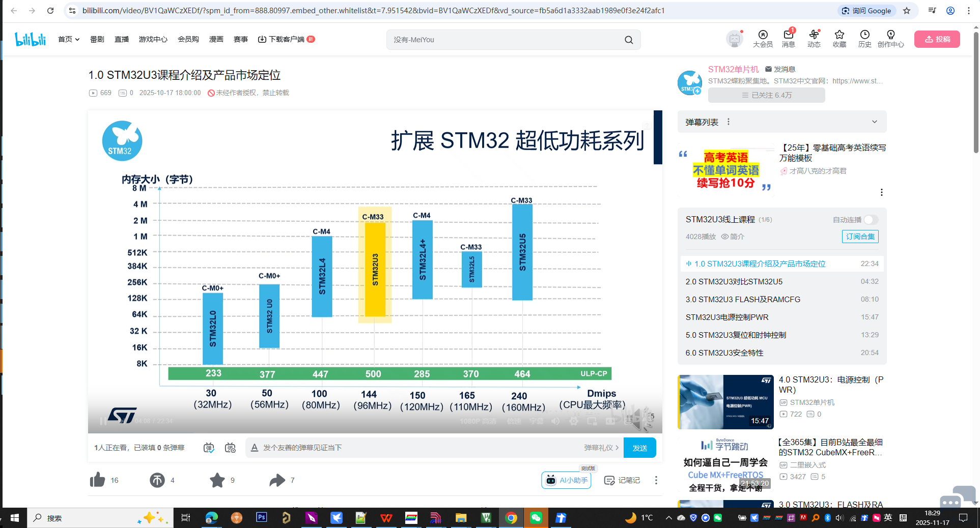Open the 历史 history icon
This screenshot has height=528, width=980.
(x=864, y=39)
